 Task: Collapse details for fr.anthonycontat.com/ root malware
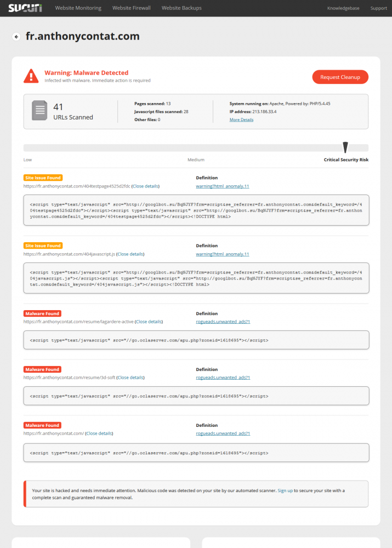[99, 433]
